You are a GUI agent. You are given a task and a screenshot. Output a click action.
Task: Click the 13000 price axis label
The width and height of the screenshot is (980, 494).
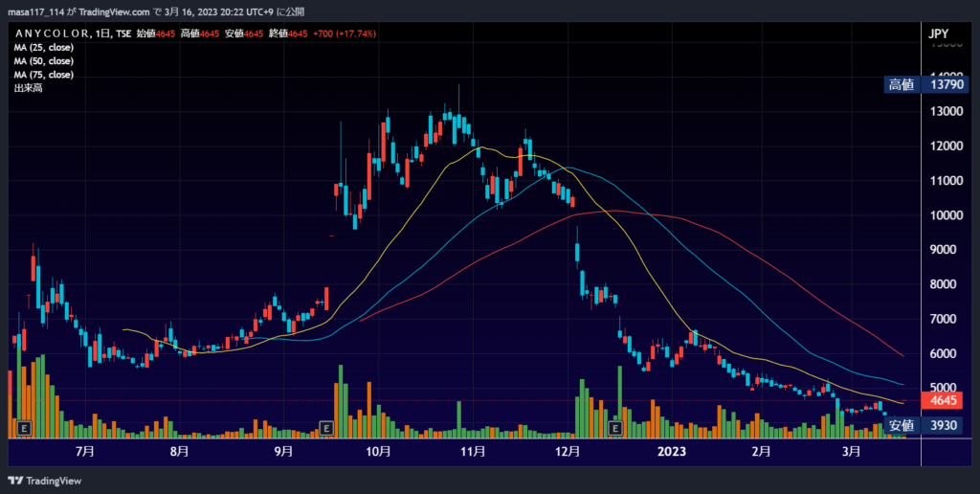(946, 111)
